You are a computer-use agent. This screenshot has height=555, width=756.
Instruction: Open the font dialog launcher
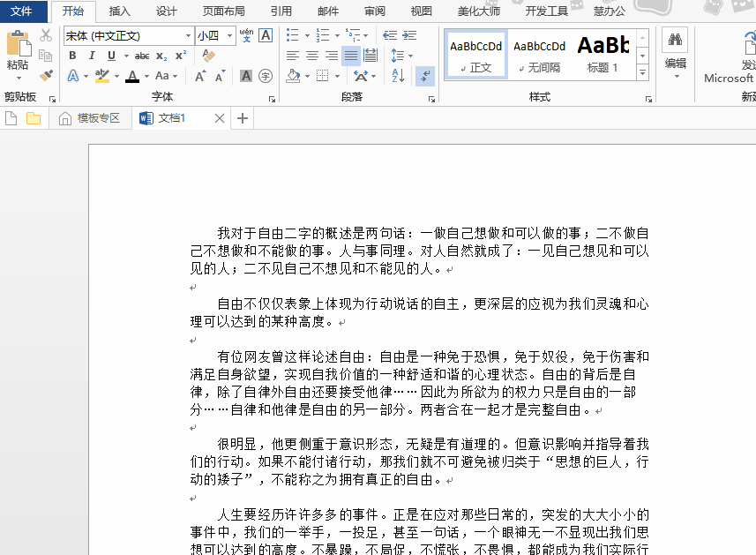pos(272,99)
